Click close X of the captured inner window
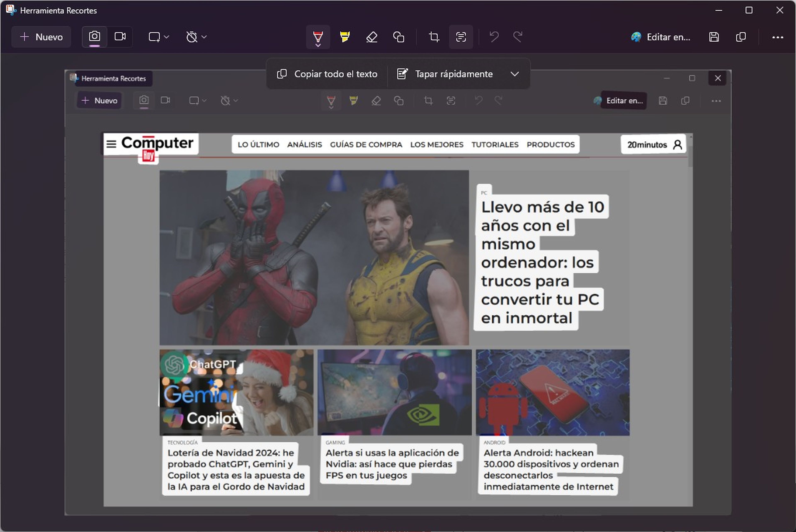This screenshot has width=796, height=532. point(718,78)
